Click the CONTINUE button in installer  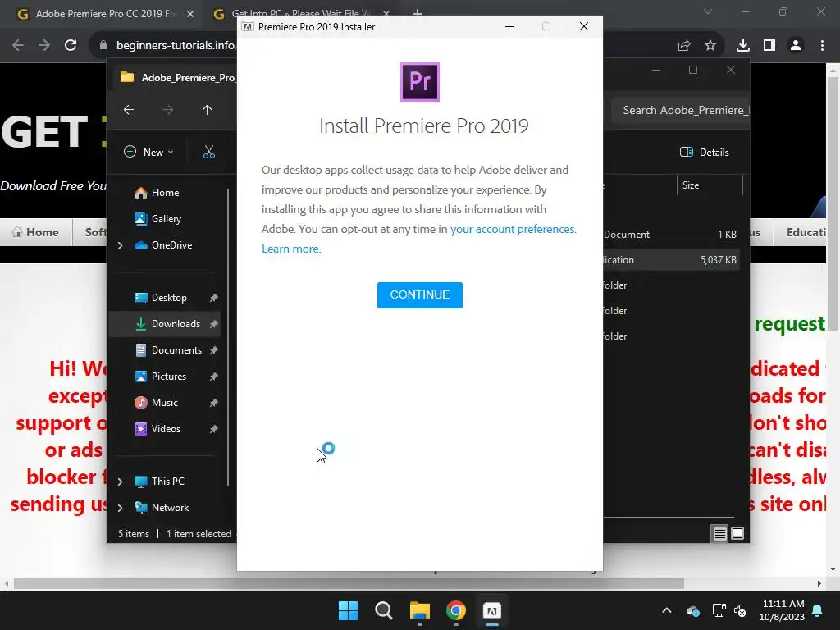(419, 295)
